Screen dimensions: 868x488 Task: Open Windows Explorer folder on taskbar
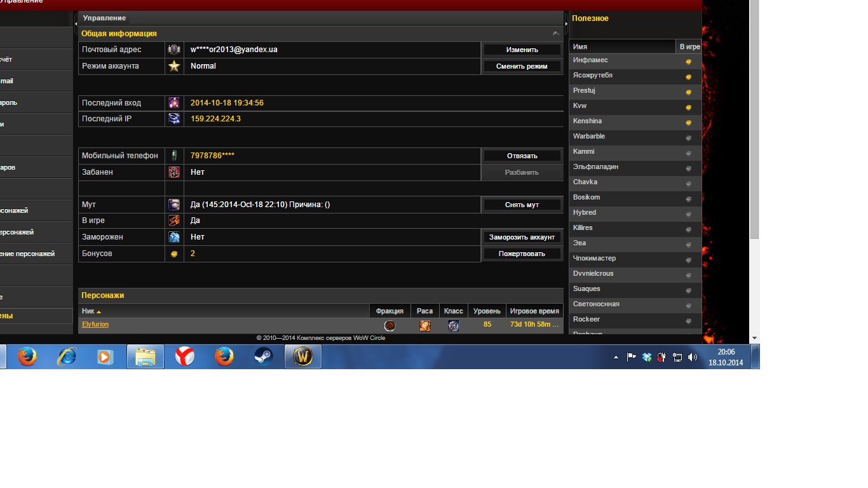[146, 357]
